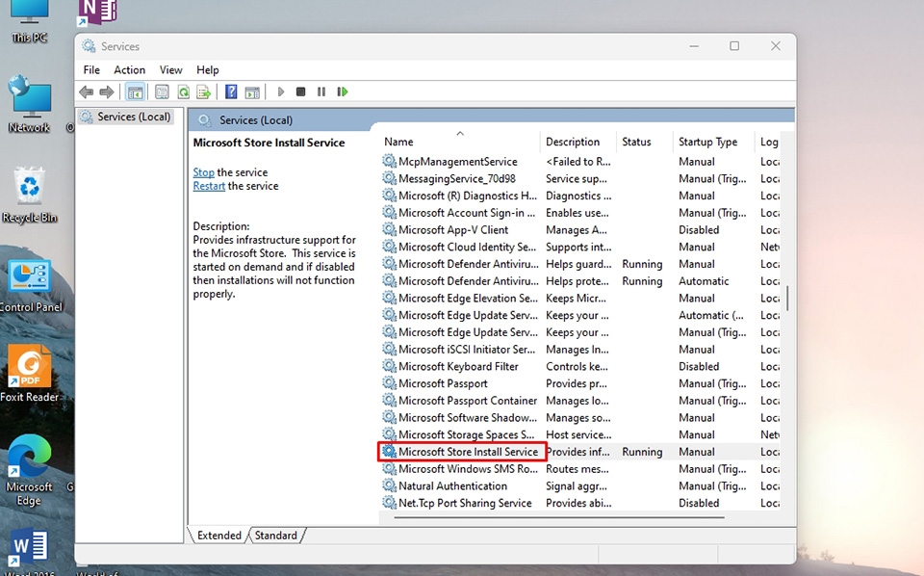Select the This PC desktop icon
The width and height of the screenshot is (924, 576).
pyautogui.click(x=30, y=22)
